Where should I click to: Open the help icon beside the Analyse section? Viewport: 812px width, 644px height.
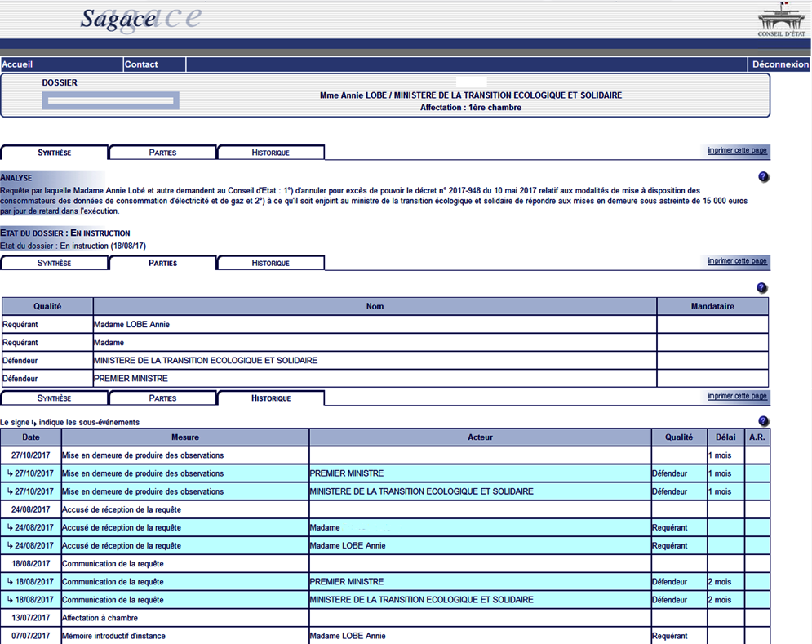(x=763, y=177)
